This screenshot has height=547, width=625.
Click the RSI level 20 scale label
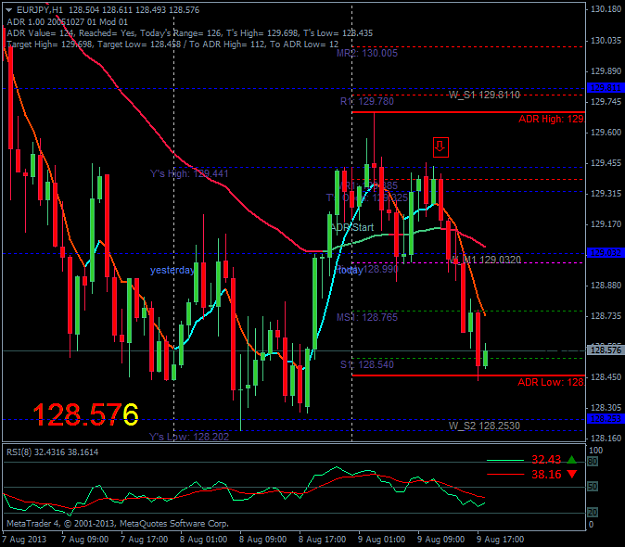[x=593, y=512]
